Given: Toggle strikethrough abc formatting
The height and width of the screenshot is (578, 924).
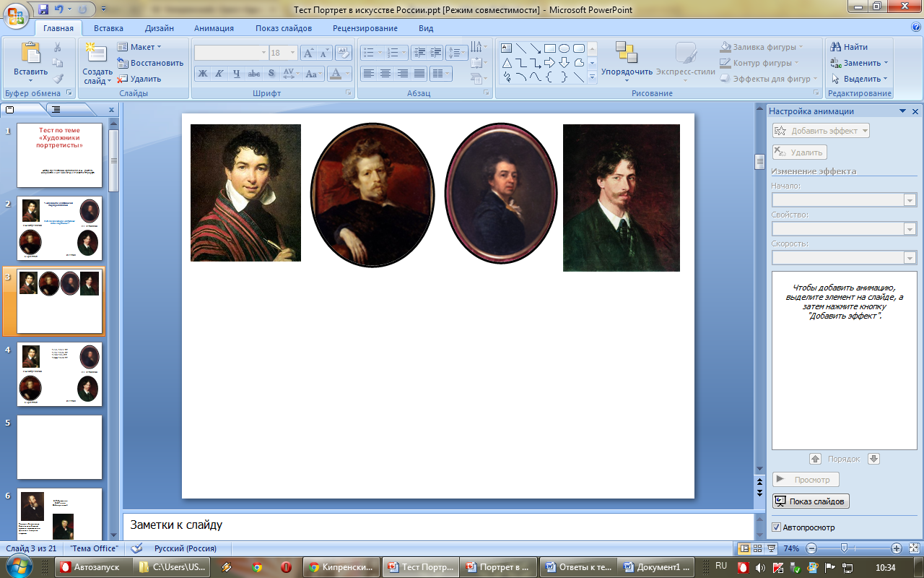Looking at the screenshot, I should click(x=254, y=74).
